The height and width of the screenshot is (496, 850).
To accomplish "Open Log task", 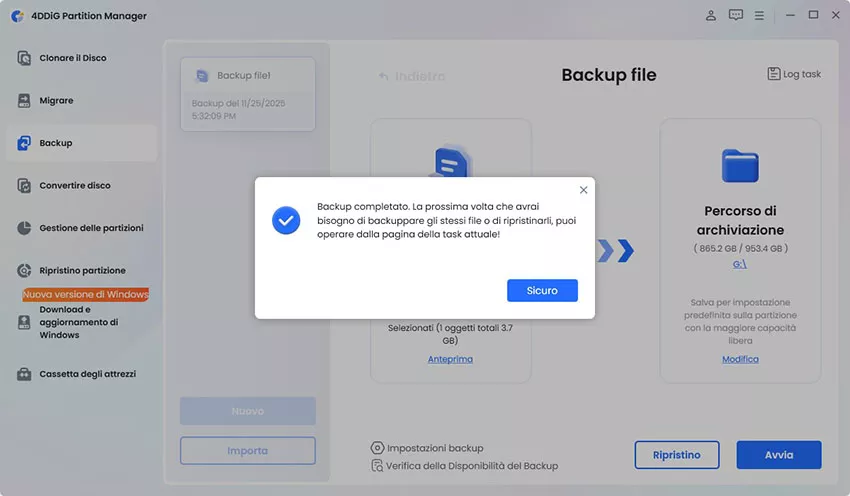I will tap(802, 74).
